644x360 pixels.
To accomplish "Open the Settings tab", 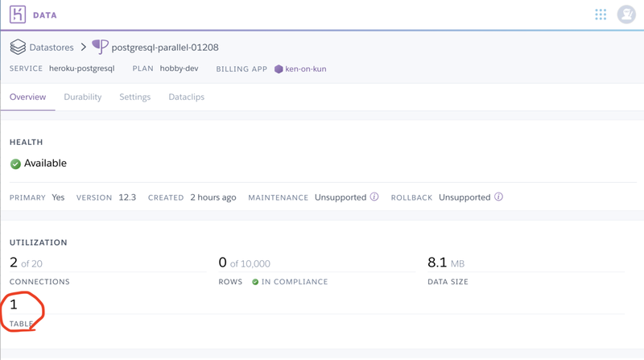I will 135,97.
